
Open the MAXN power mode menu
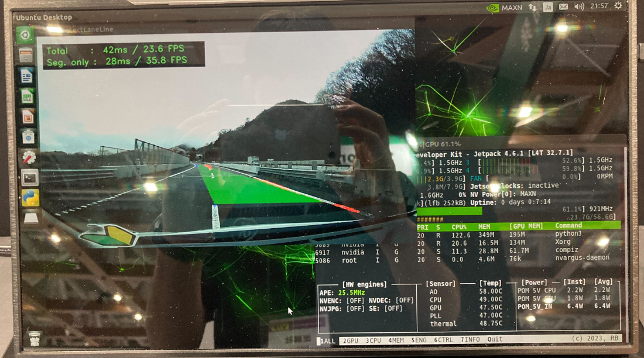click(512, 8)
